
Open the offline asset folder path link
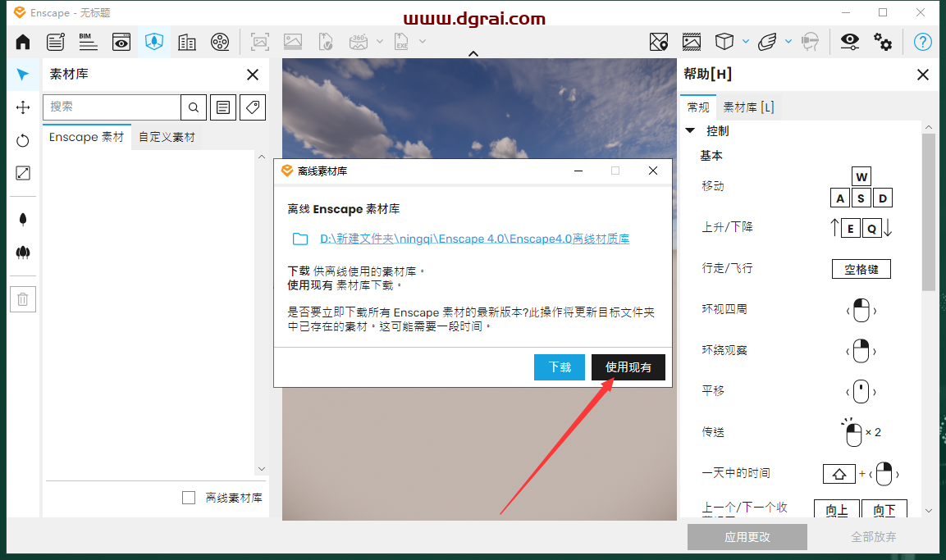click(x=474, y=239)
